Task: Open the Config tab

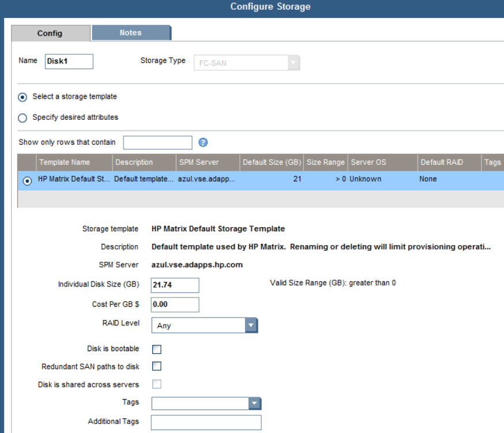Action: pos(50,33)
